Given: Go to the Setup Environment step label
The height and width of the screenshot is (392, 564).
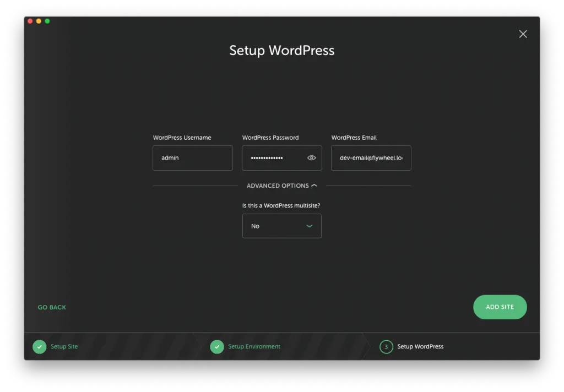Looking at the screenshot, I should pyautogui.click(x=254, y=346).
